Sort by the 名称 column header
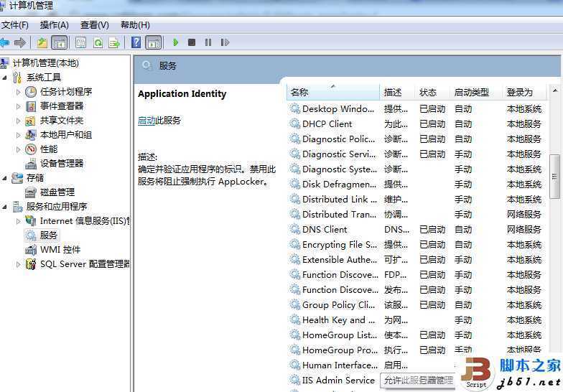 pyautogui.click(x=333, y=92)
